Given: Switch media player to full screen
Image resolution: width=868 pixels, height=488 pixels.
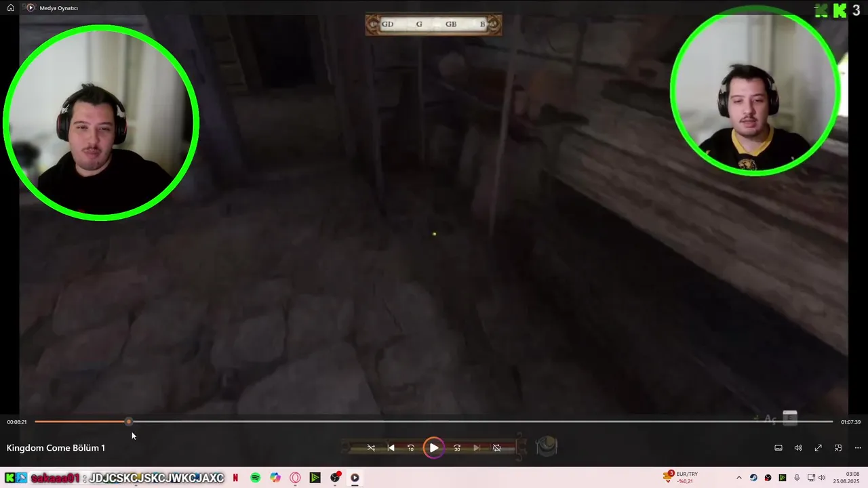Looking at the screenshot, I should tap(818, 448).
